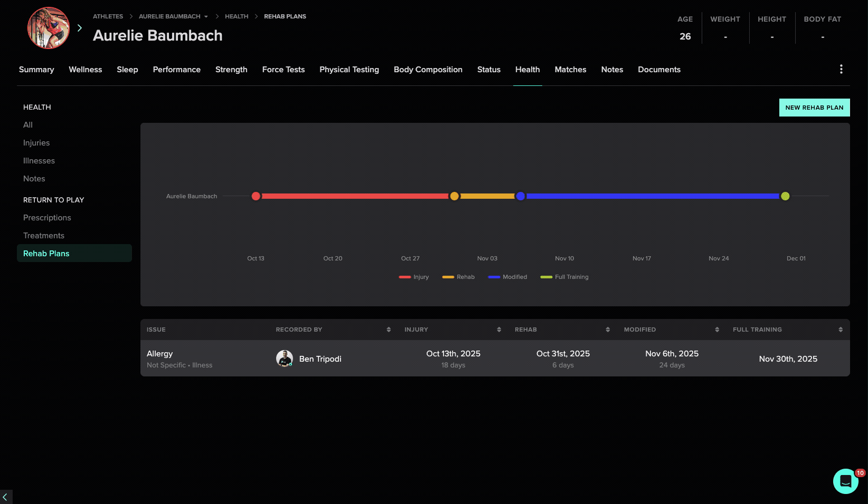Toggle the Full Training legend series
The width and height of the screenshot is (868, 504).
(565, 277)
